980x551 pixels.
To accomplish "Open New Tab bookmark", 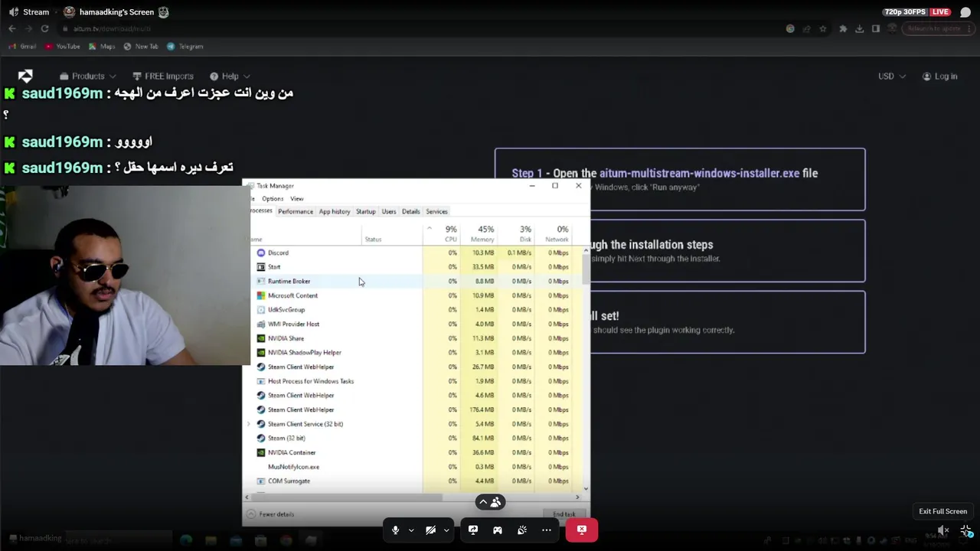I will [141, 47].
